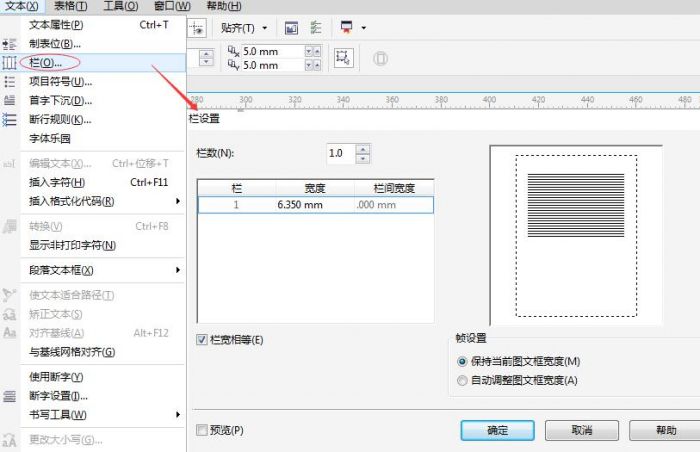Click the nudge spinner left of 5.0 mm
This screenshot has width=700, height=452.
206,58
